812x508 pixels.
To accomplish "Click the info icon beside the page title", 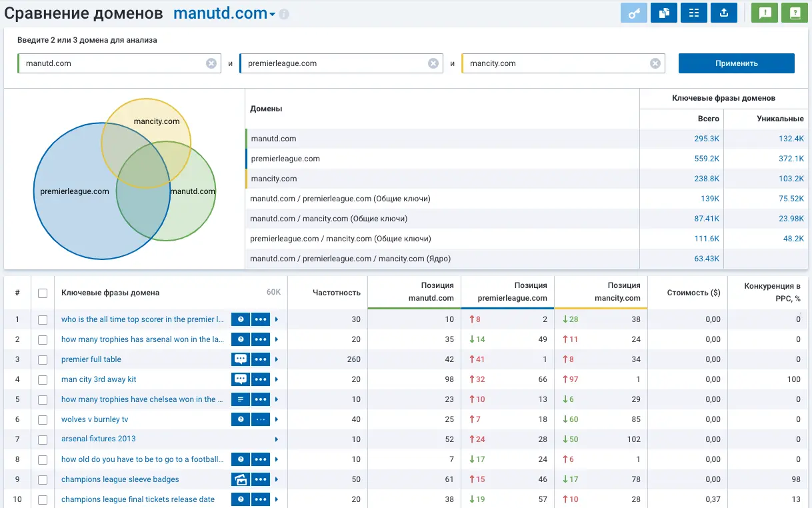I will 284,14.
